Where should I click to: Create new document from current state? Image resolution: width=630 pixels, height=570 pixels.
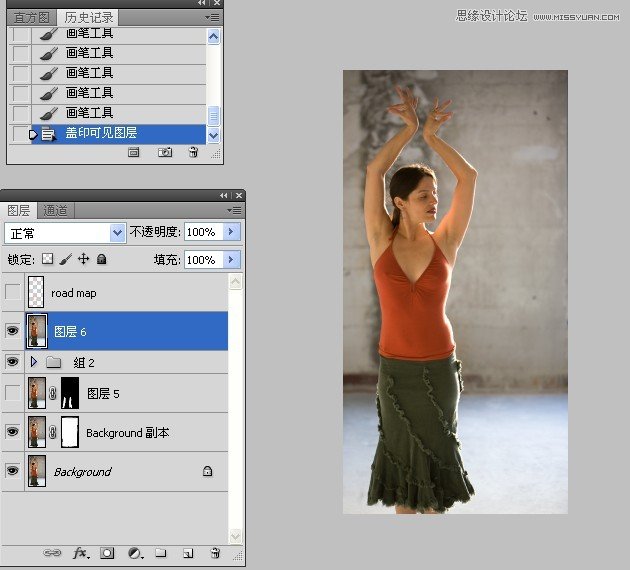(x=133, y=152)
